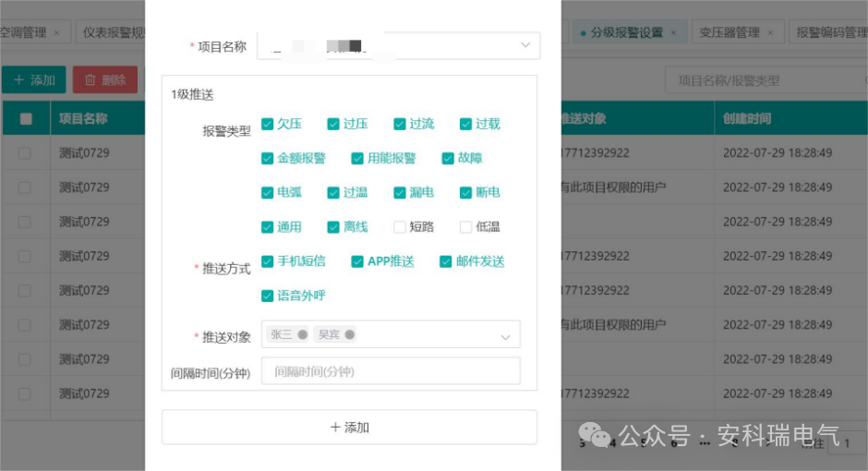Open the 项目名称 dropdown
This screenshot has height=471, width=868.
399,45
